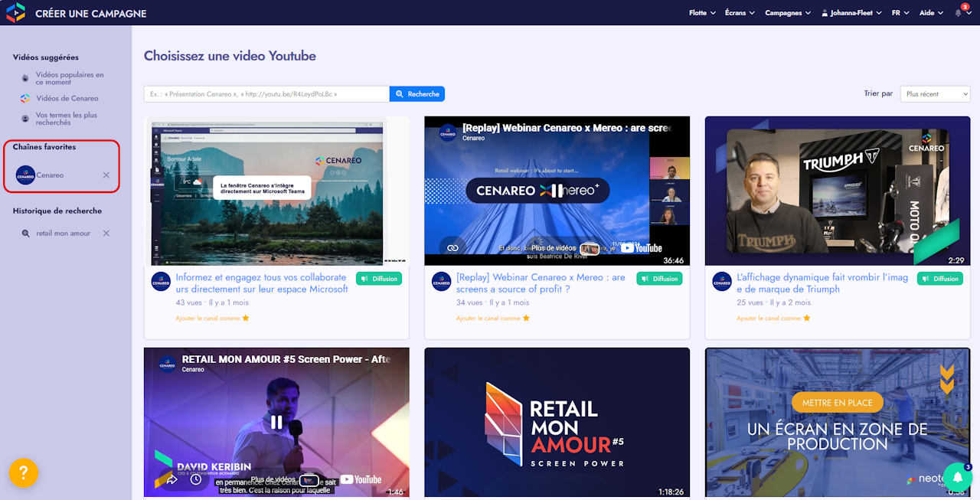This screenshot has width=980, height=500.
Task: Click channel avatar under Triumph video
Action: [x=722, y=281]
